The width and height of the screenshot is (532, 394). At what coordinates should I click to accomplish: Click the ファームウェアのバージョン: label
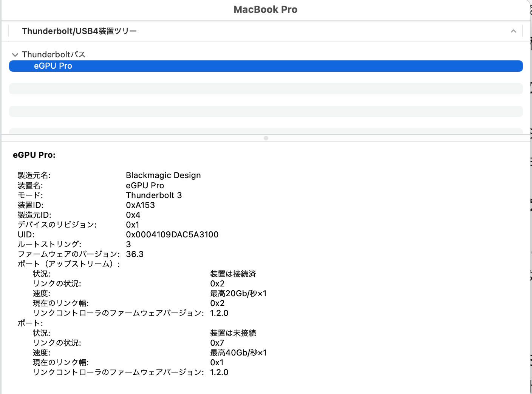69,254
